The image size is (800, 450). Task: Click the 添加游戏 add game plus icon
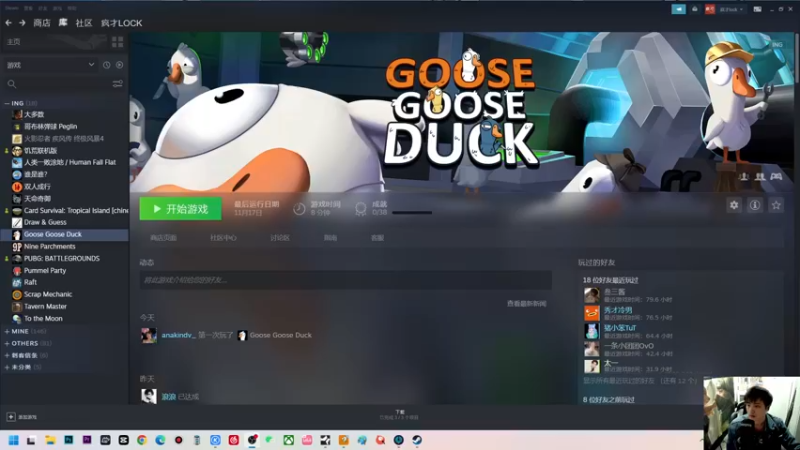click(11, 417)
